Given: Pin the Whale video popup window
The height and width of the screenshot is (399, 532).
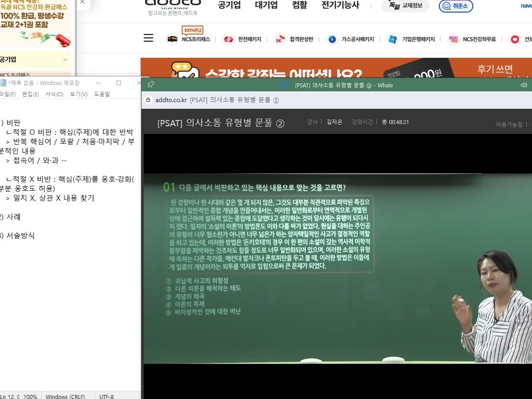Looking at the screenshot, I should tap(151, 85).
